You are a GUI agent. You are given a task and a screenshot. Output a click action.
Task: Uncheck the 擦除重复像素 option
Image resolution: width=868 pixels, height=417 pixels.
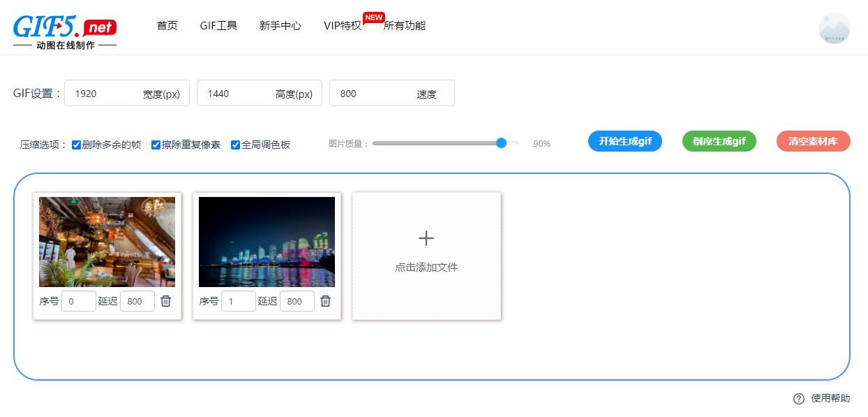coord(155,145)
